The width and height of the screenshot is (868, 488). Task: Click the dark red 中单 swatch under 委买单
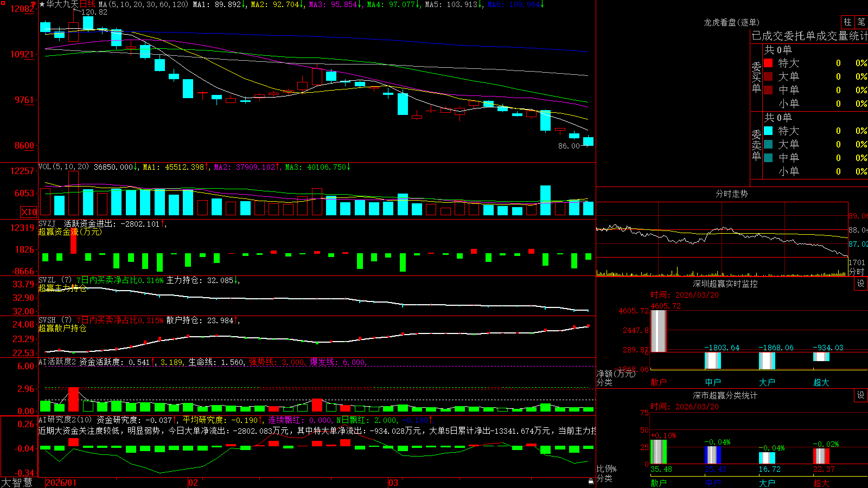pyautogui.click(x=768, y=90)
